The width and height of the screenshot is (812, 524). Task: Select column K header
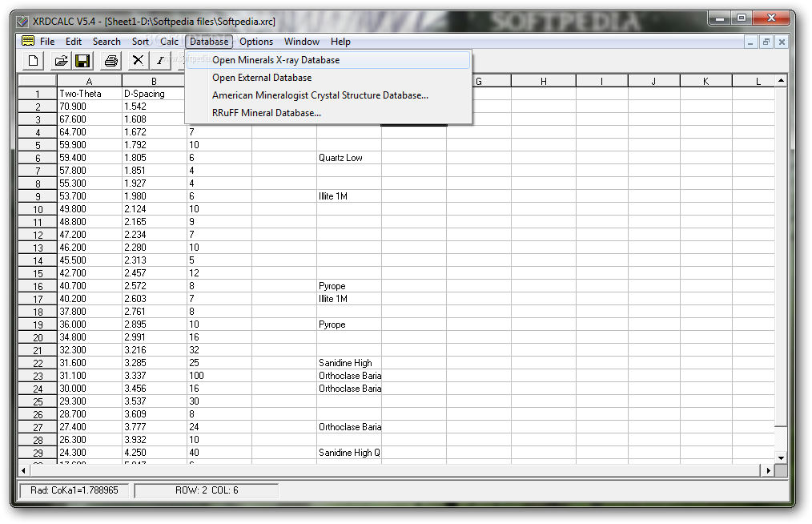coord(705,81)
